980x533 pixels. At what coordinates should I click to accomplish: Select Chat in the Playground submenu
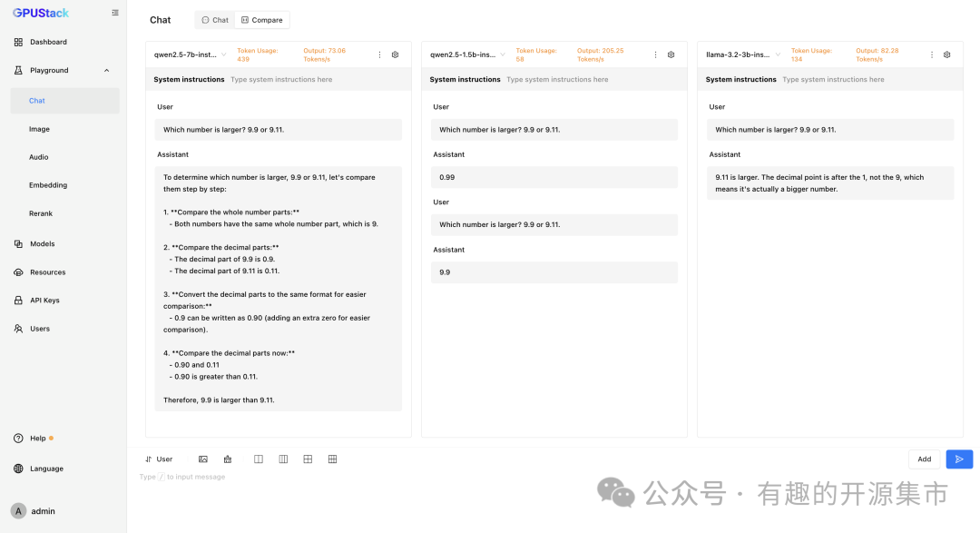65,101
